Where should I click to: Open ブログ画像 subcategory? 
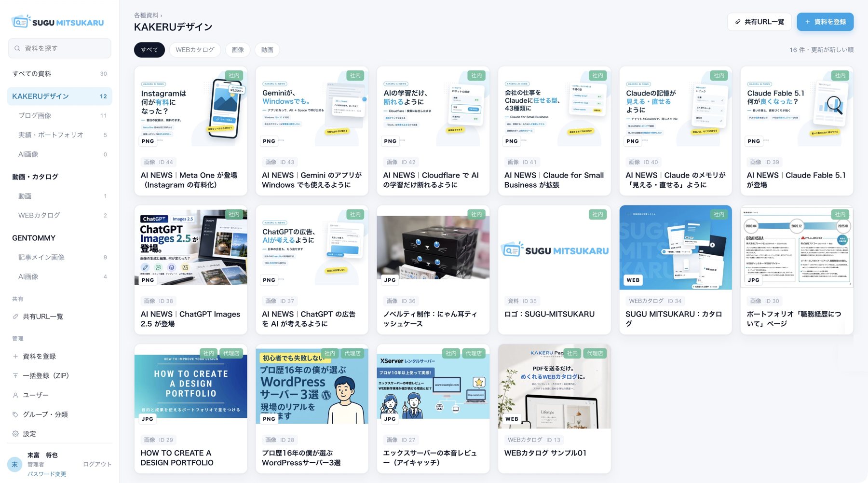tap(60, 115)
